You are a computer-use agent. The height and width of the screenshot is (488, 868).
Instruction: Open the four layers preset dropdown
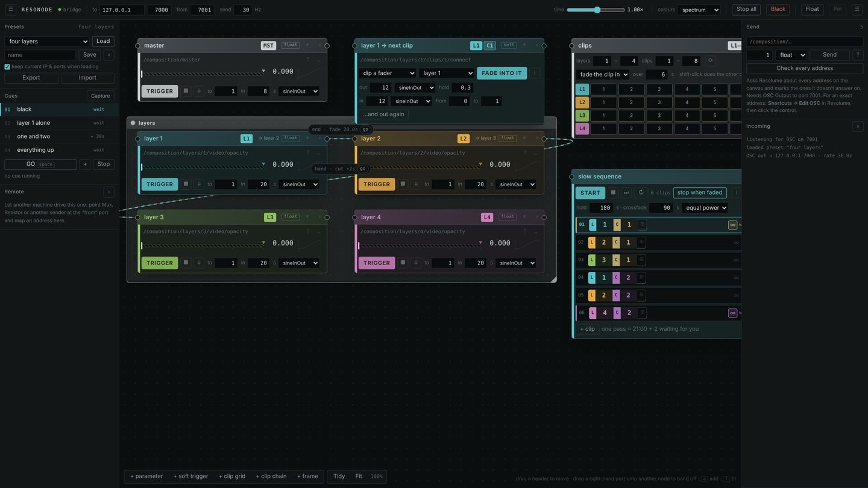47,42
